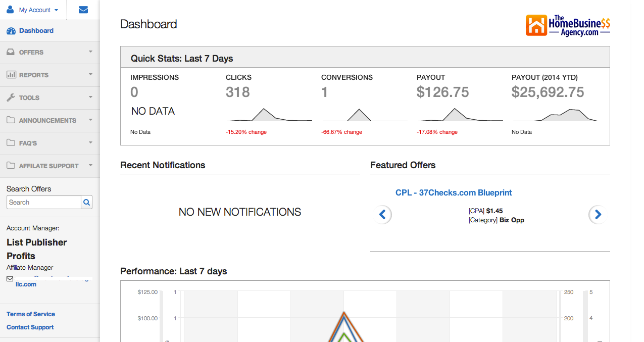This screenshot has width=644, height=342.
Task: Click the List Publisher Profits name
Action: coord(37,249)
